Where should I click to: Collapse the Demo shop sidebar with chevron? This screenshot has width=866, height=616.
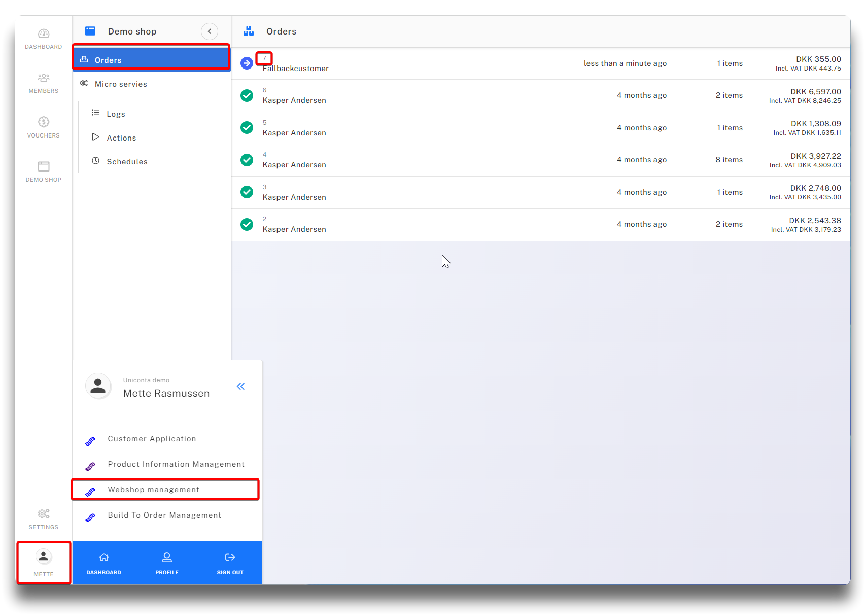[210, 31]
